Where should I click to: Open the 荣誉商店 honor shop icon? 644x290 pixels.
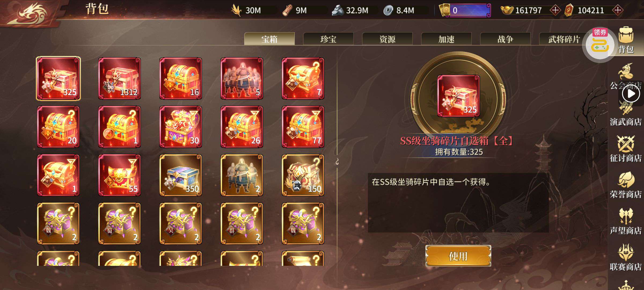click(626, 185)
